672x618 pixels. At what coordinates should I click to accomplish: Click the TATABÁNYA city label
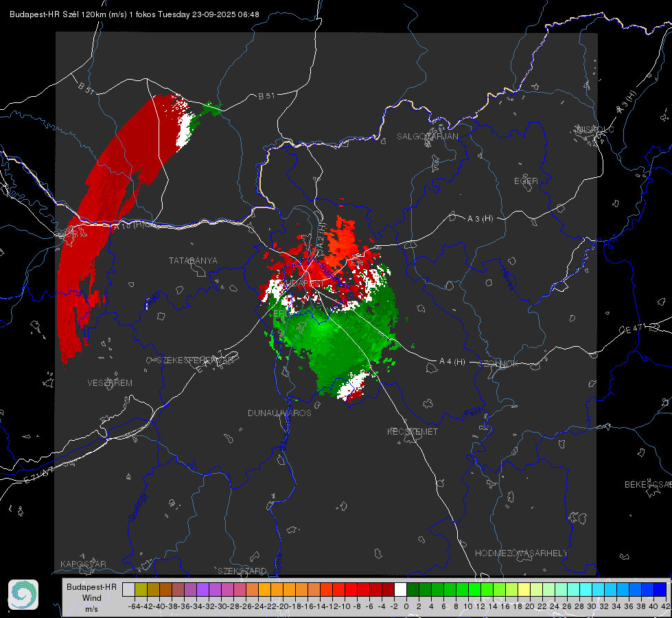(193, 260)
